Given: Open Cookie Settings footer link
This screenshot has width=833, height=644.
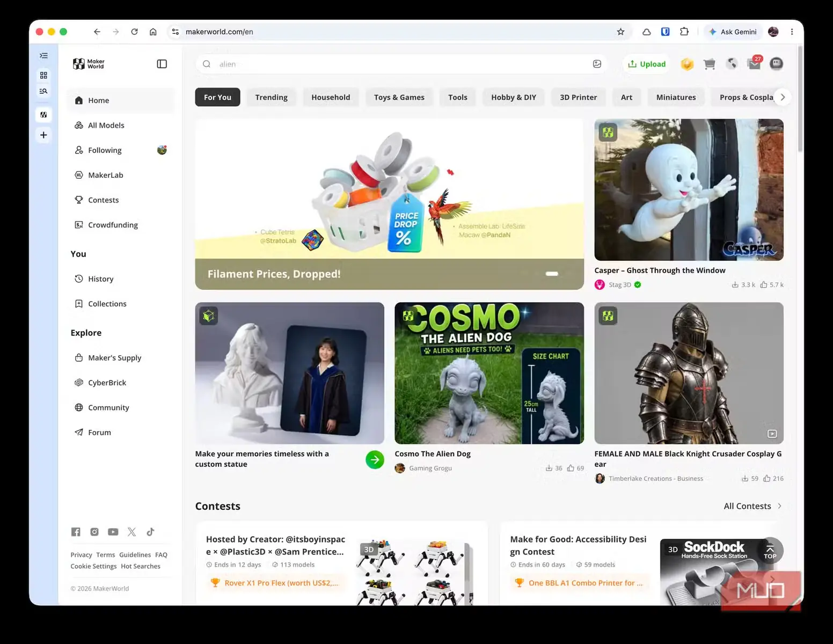Looking at the screenshot, I should pyautogui.click(x=93, y=566).
